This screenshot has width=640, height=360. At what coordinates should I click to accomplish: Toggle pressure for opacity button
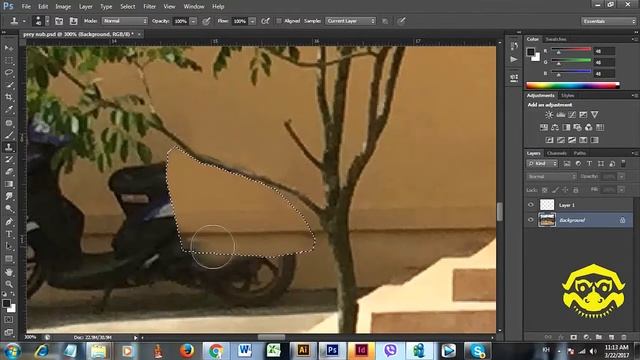click(x=207, y=21)
